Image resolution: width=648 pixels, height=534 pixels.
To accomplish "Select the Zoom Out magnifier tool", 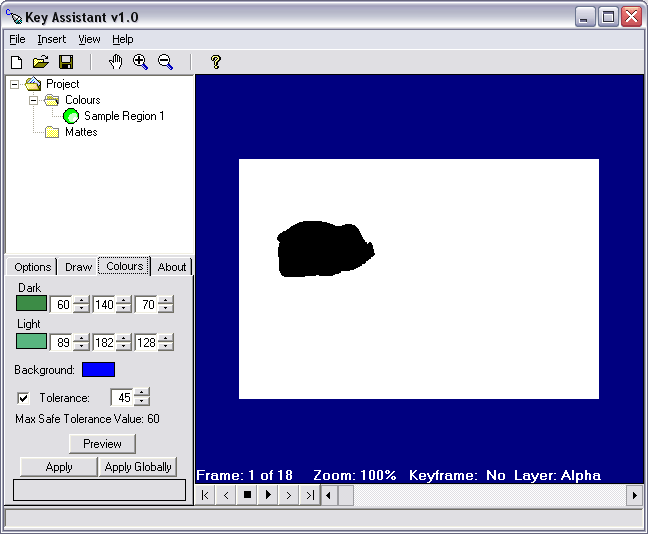I will point(165,62).
